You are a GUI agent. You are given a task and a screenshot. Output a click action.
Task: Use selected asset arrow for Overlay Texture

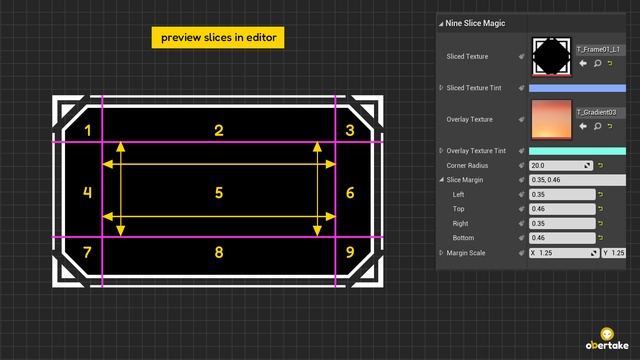pyautogui.click(x=583, y=126)
